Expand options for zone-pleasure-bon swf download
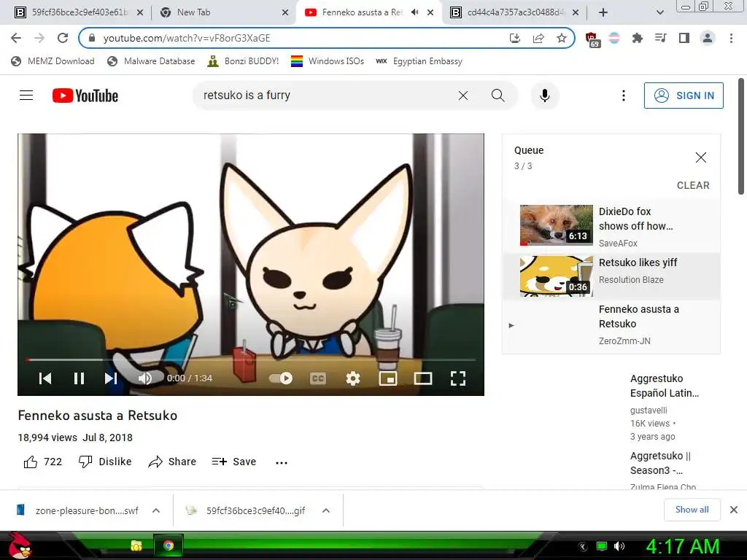747x560 pixels. [156, 510]
